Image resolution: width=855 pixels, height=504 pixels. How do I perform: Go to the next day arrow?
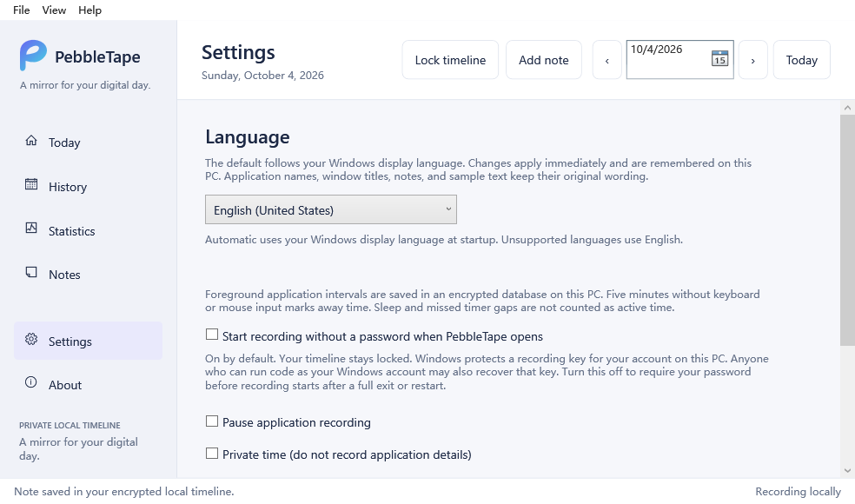(x=753, y=60)
